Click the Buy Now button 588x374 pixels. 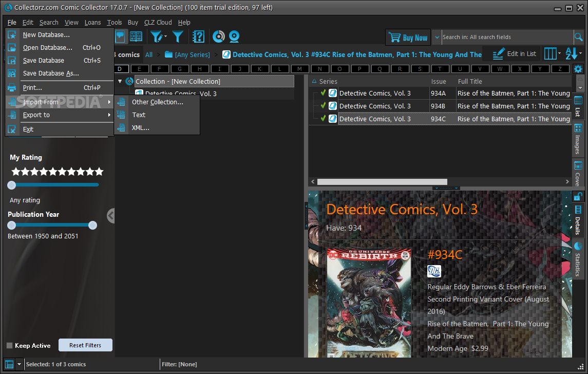408,37
